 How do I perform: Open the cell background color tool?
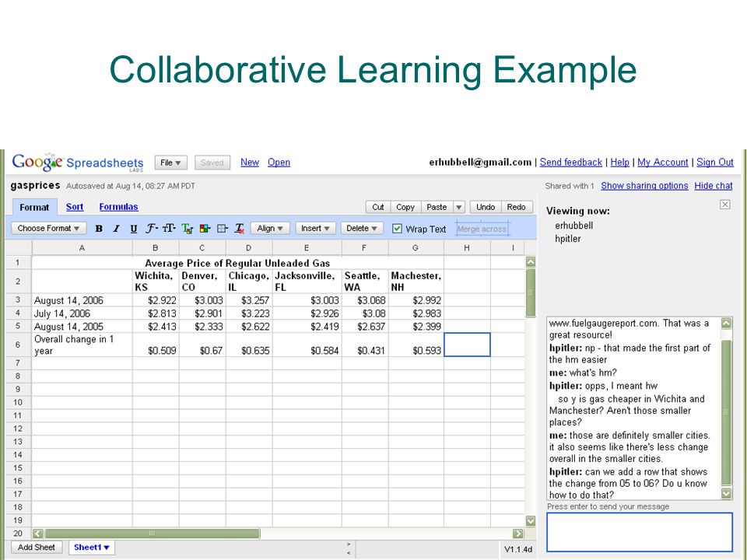205,229
